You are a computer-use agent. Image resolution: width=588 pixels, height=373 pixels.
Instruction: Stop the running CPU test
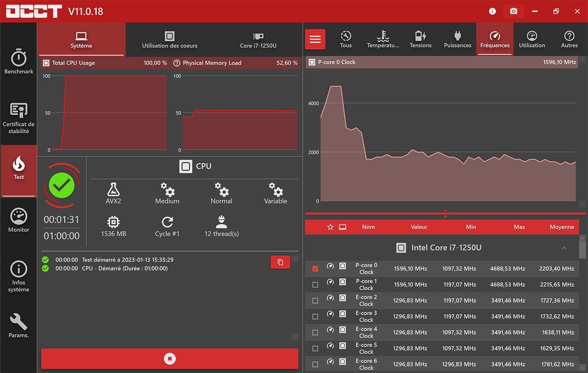coord(170,359)
